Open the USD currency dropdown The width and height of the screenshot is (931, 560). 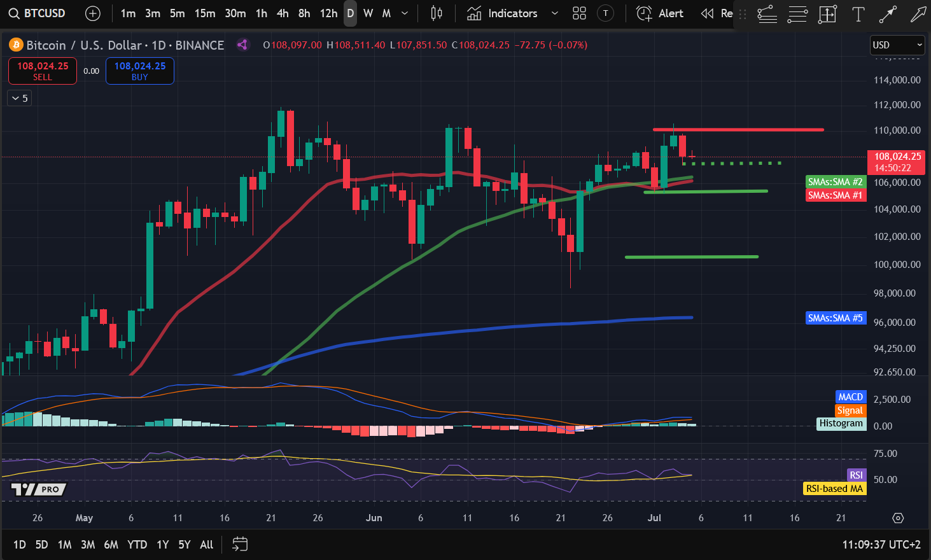click(897, 45)
